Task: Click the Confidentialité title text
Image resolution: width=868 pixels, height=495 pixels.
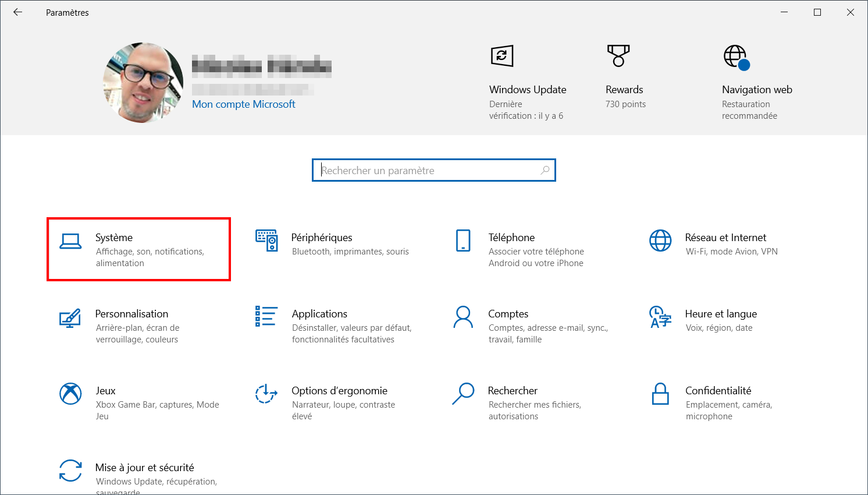Action: [x=718, y=391]
